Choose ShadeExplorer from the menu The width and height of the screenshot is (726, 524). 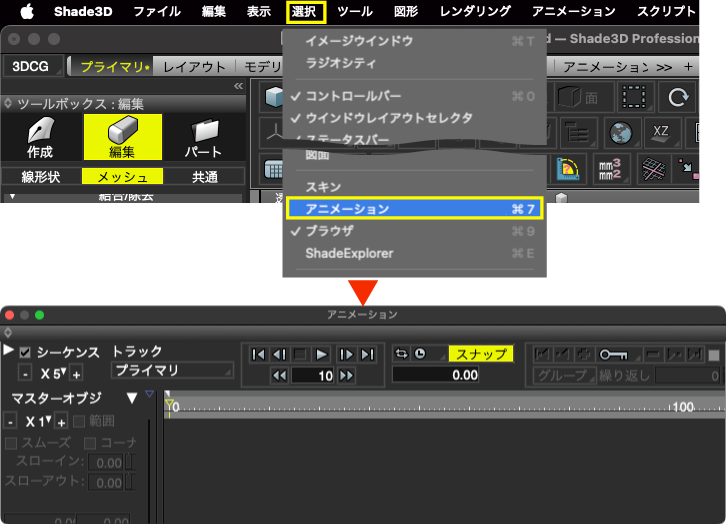coord(412,253)
